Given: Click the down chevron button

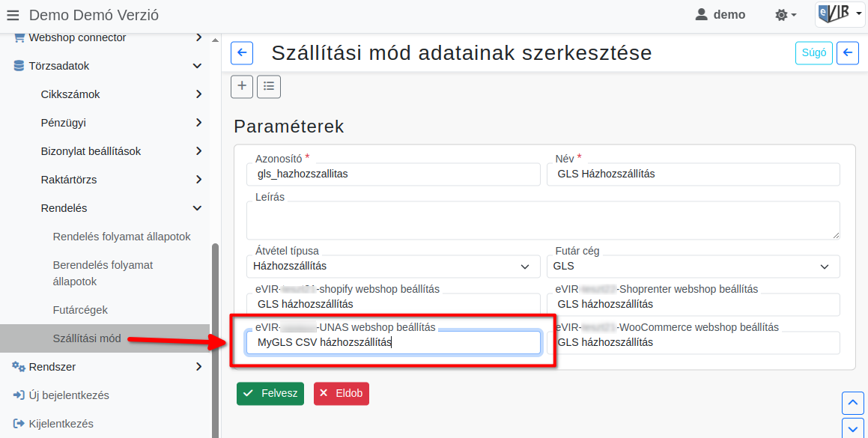Looking at the screenshot, I should pos(852,428).
